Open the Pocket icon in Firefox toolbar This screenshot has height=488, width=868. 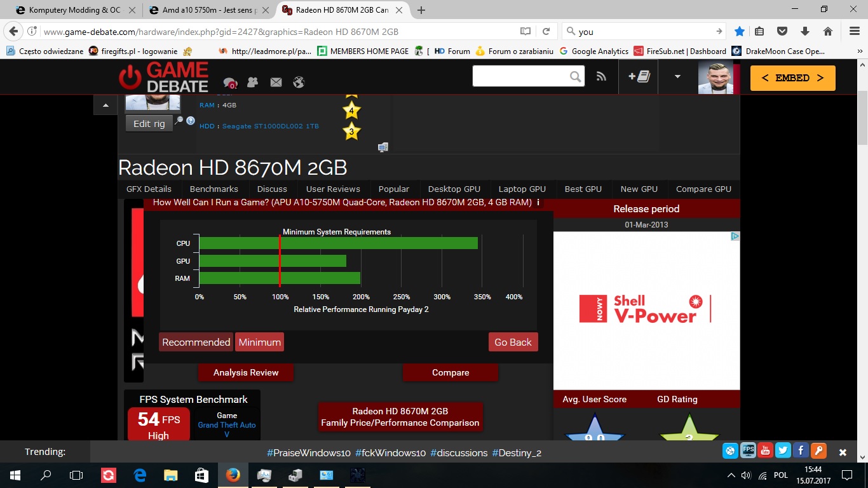782,31
